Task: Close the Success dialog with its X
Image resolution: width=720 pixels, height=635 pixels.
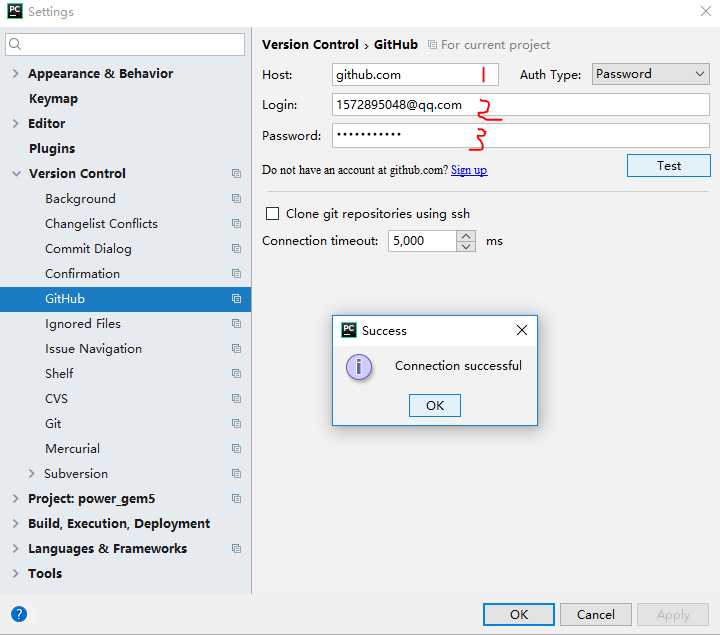Action: tap(522, 330)
